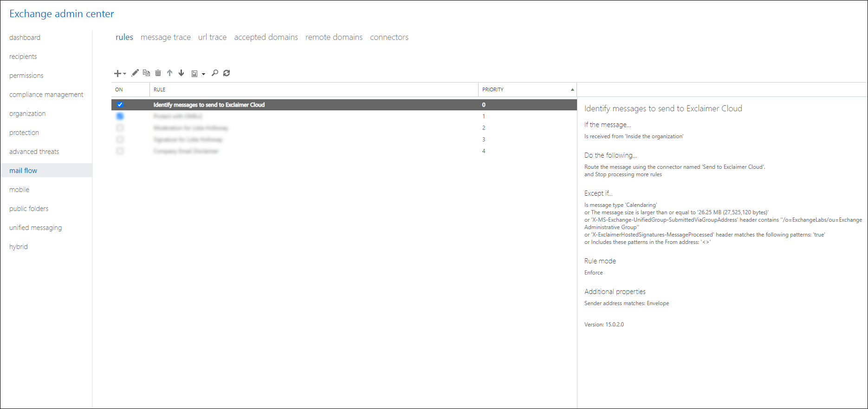868x409 pixels.
Task: Click the Copy rule icon
Action: 146,73
